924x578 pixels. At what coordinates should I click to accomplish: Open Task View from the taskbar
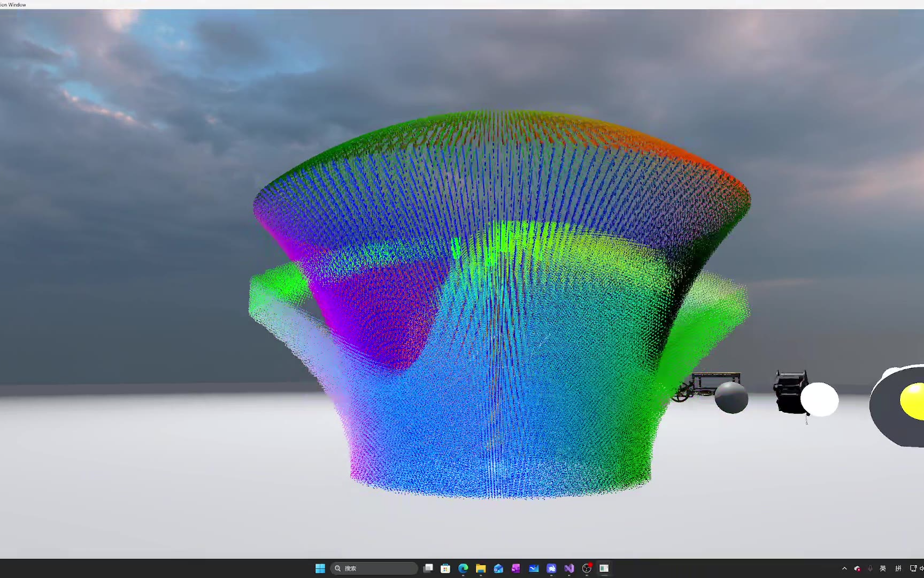428,568
